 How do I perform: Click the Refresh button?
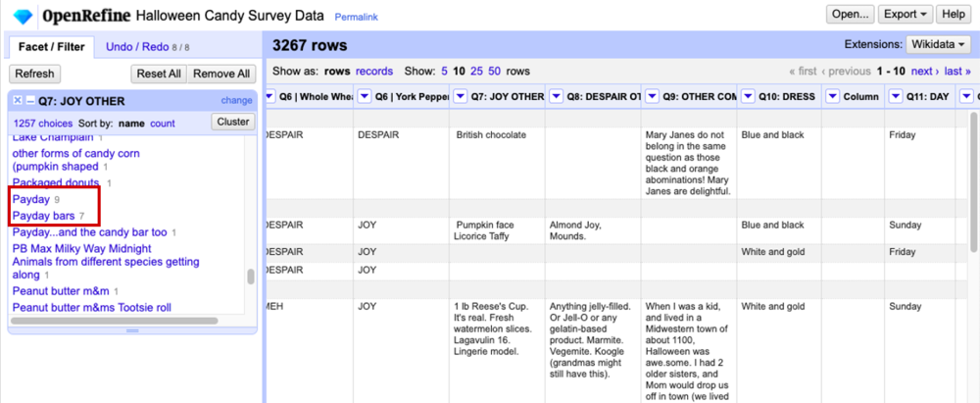click(x=34, y=74)
